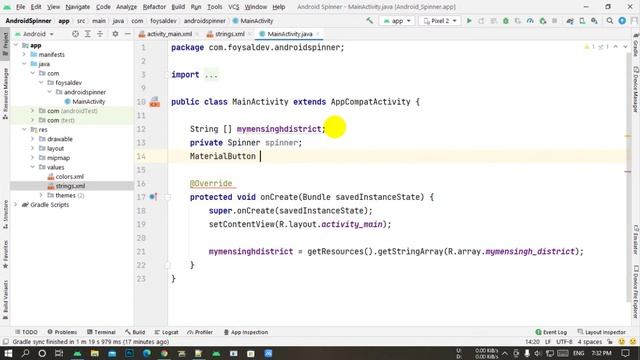640x360 pixels.
Task: Run the app with the green play icon
Action: (x=469, y=20)
